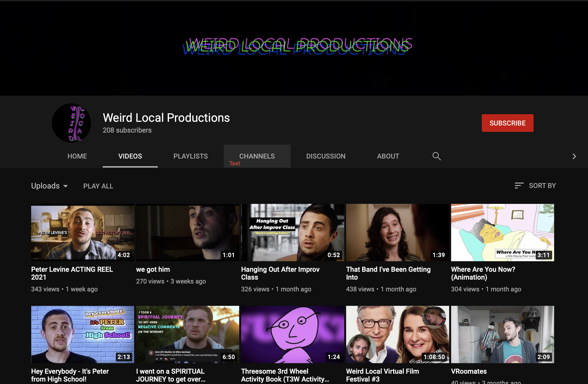Screen dimensions: 588x384
Task: Click the Sort By lines icon
Action: [519, 186]
